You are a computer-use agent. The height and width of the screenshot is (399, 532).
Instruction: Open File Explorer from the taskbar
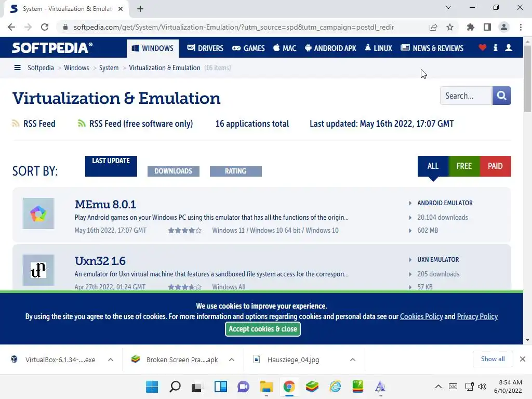pos(267,387)
